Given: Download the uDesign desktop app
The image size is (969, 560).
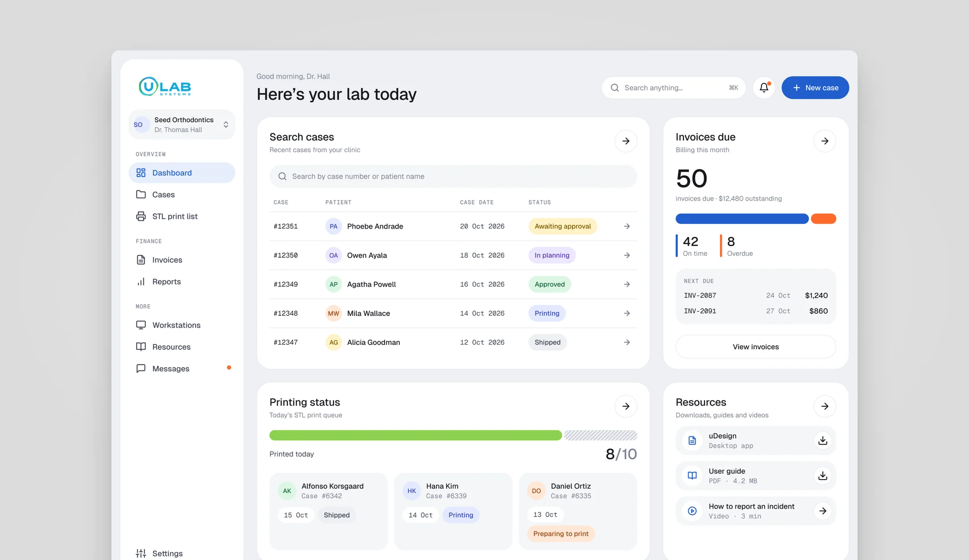Looking at the screenshot, I should click(822, 440).
